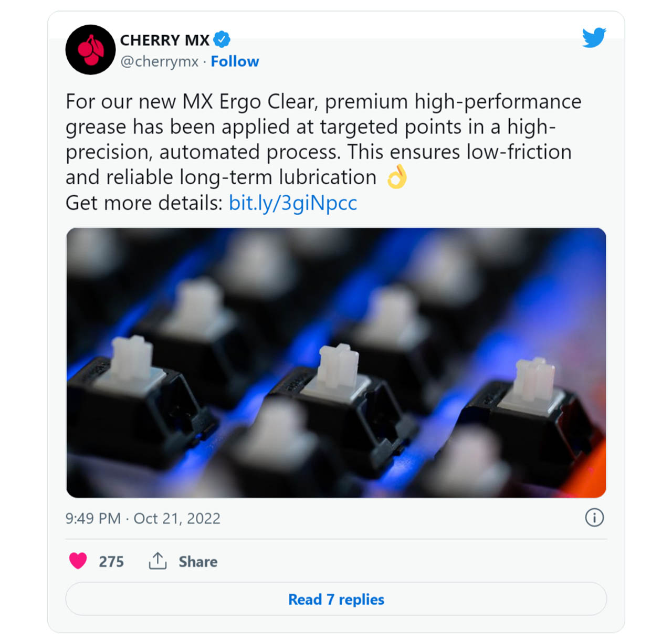Click the 9:49 PM time
The height and width of the screenshot is (641, 672).
point(93,519)
